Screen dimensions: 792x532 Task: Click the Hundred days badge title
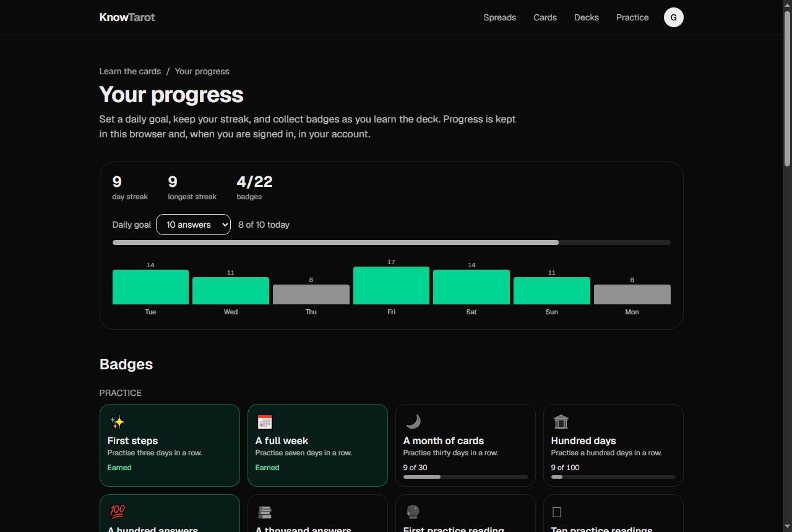[583, 440]
